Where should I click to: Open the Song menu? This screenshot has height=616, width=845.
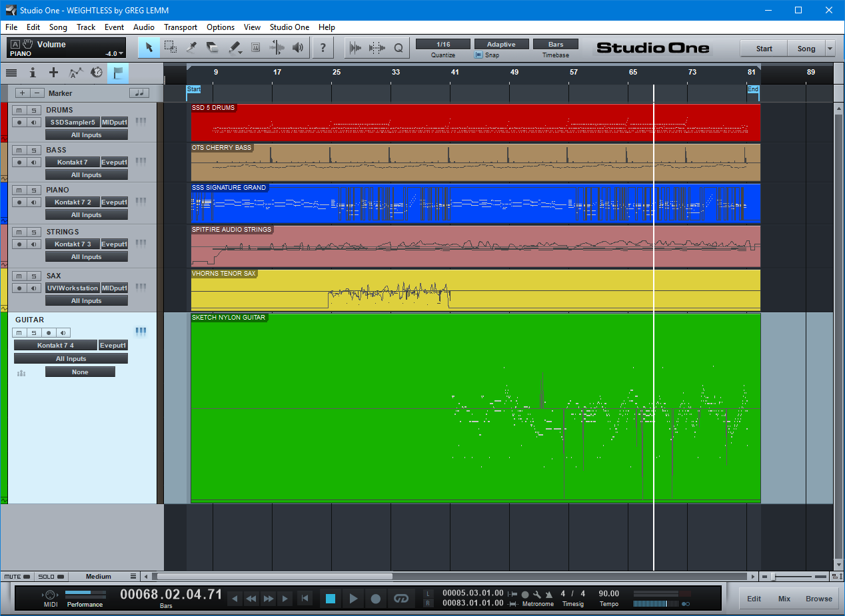click(58, 27)
